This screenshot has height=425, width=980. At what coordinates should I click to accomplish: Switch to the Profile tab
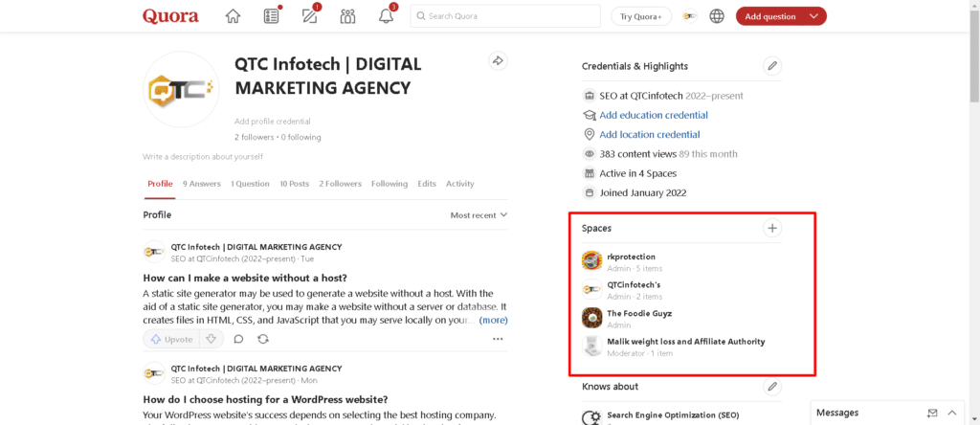160,184
